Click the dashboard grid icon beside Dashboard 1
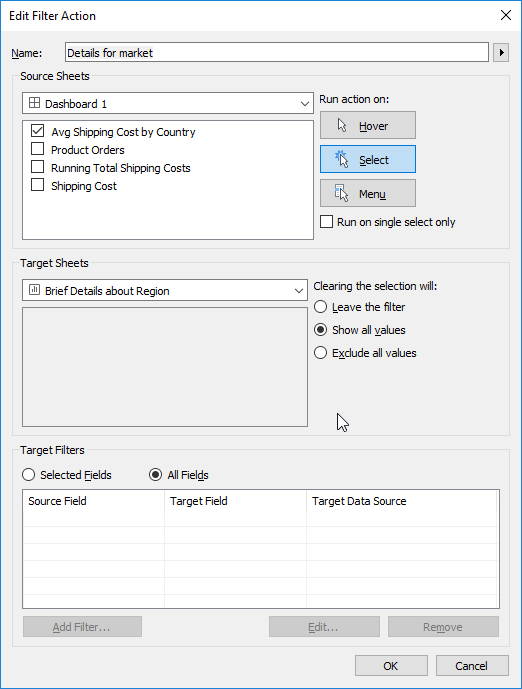Viewport: 522px width, 689px height. (x=34, y=103)
